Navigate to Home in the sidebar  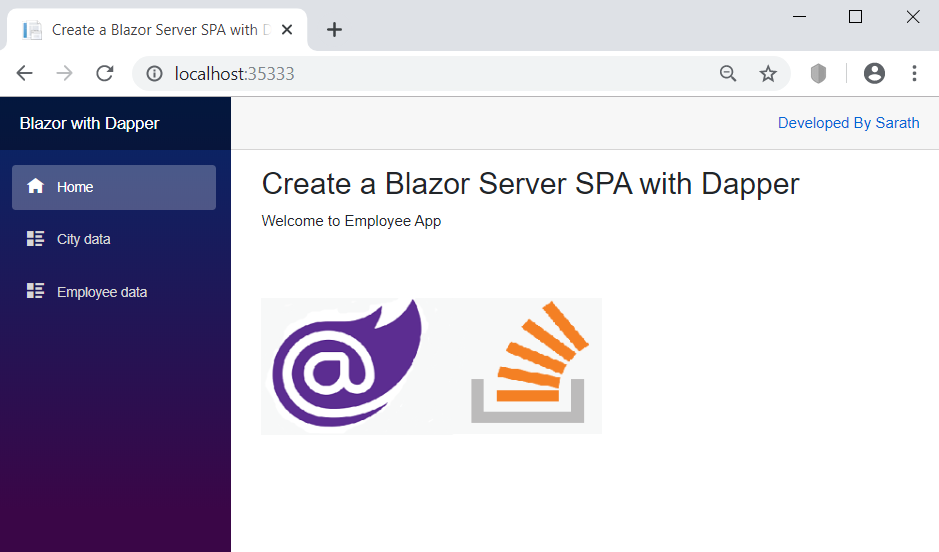pyautogui.click(x=114, y=187)
